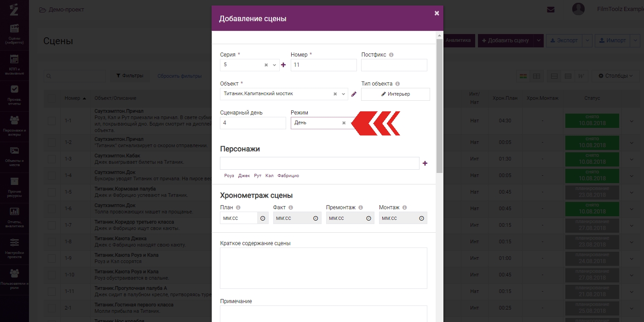
Task: Open clock picker in Премонтаж field
Action: (368, 218)
